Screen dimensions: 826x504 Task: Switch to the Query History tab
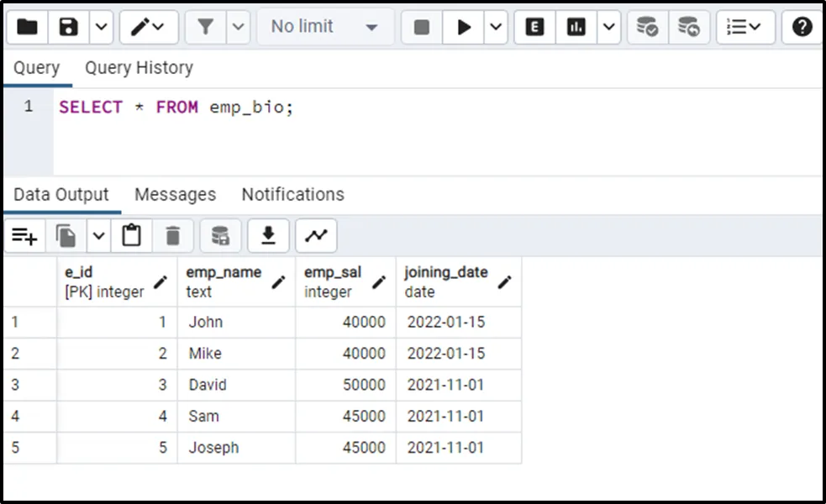point(139,68)
